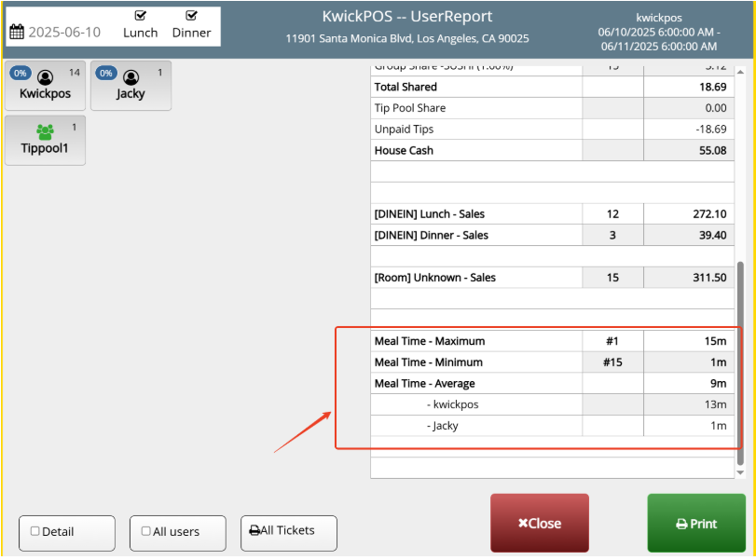Print All Tickets
The image size is (756, 560).
click(289, 533)
